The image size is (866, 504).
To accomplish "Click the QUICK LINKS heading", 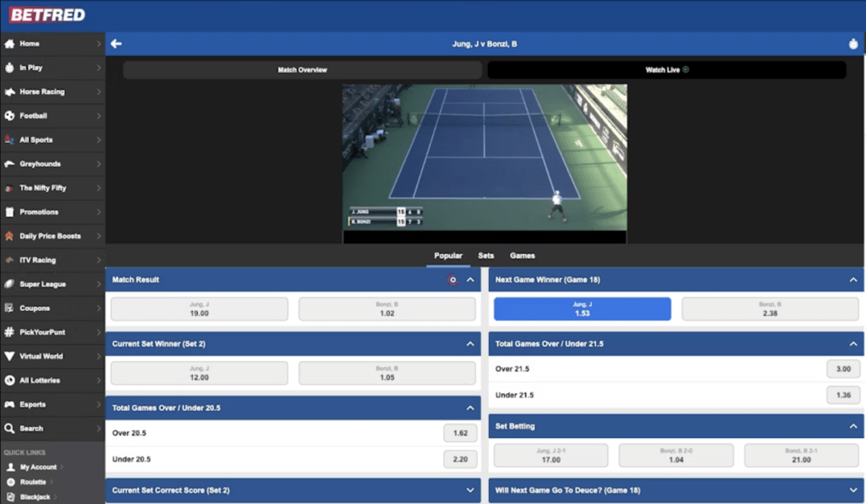I will click(25, 452).
